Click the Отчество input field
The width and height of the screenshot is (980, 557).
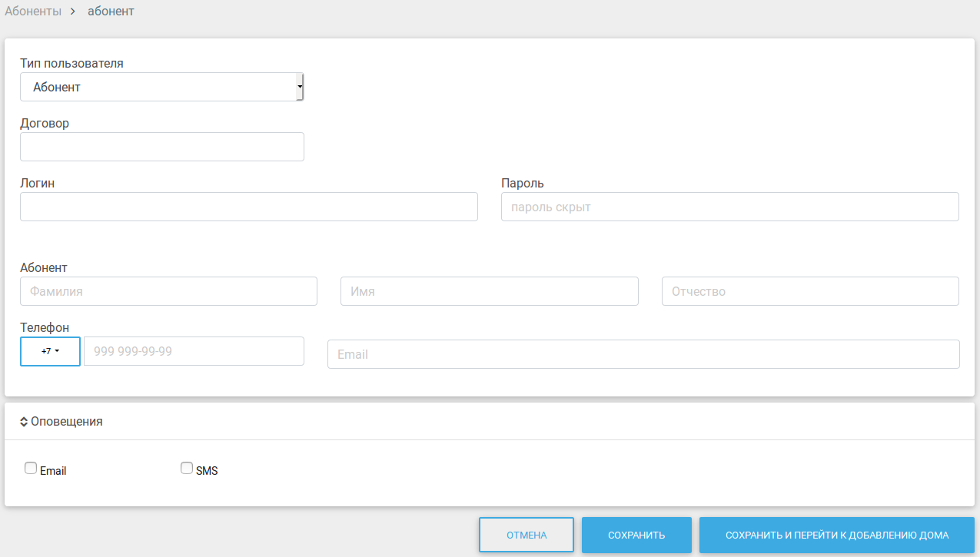pos(810,291)
